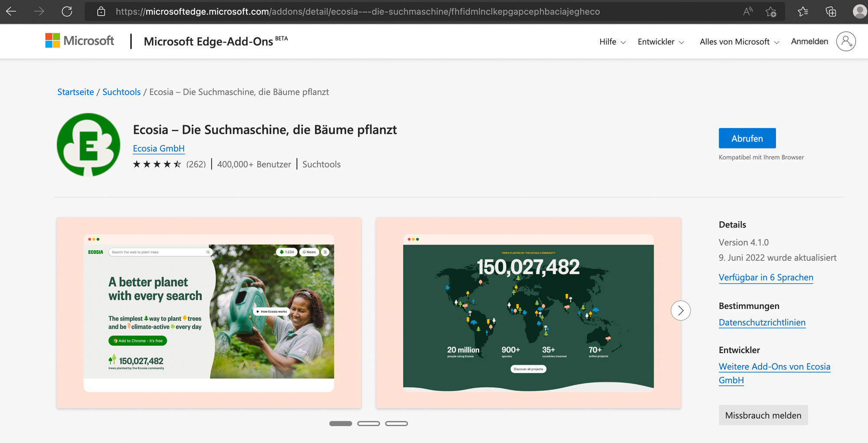Click the star rating icons
This screenshot has height=443, width=868.
157,164
